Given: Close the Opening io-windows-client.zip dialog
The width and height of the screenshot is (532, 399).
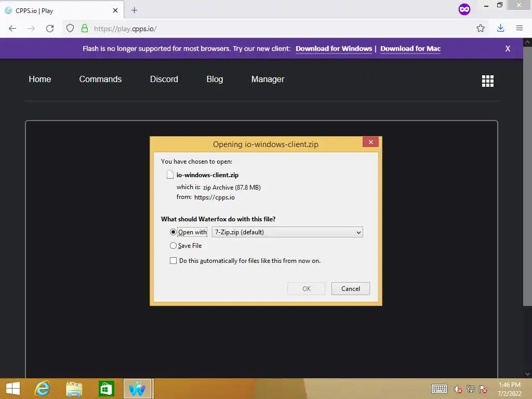Looking at the screenshot, I should (370, 142).
